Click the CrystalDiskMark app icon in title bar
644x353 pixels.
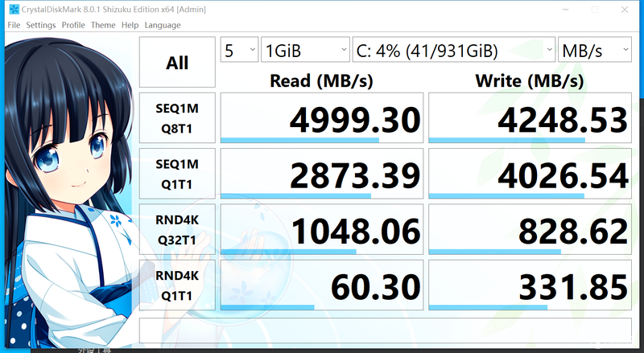[x=14, y=9]
